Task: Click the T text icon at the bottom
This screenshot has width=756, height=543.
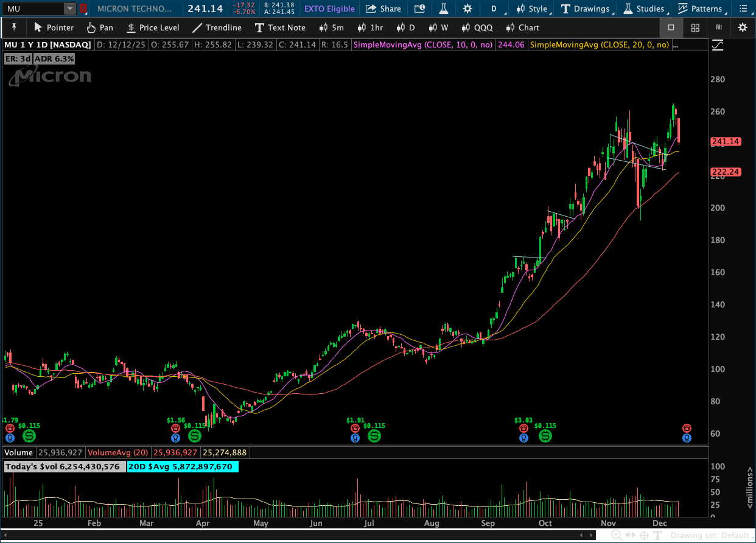Action: [x=658, y=535]
